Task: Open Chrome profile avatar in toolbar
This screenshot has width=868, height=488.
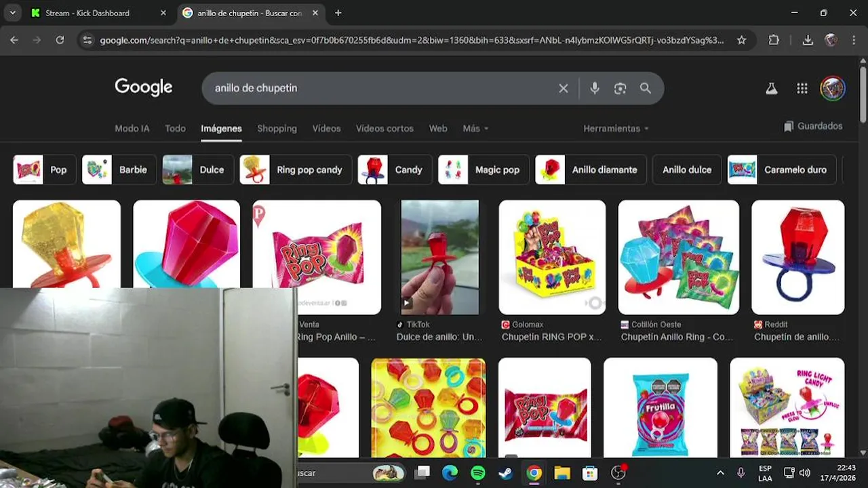Action: (x=831, y=40)
